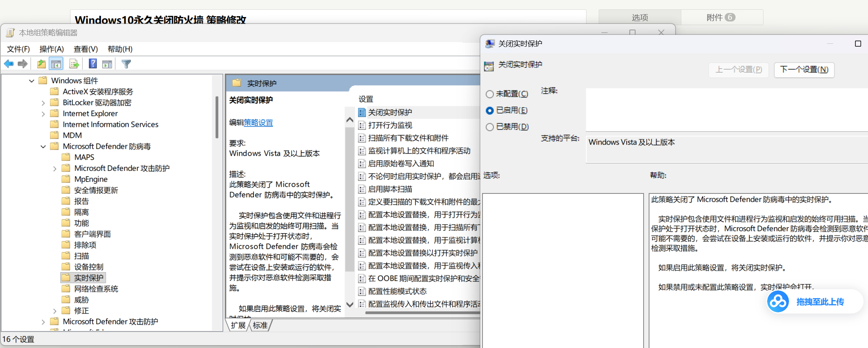
Task: Click the 下一个设置(N) button
Action: (x=804, y=69)
